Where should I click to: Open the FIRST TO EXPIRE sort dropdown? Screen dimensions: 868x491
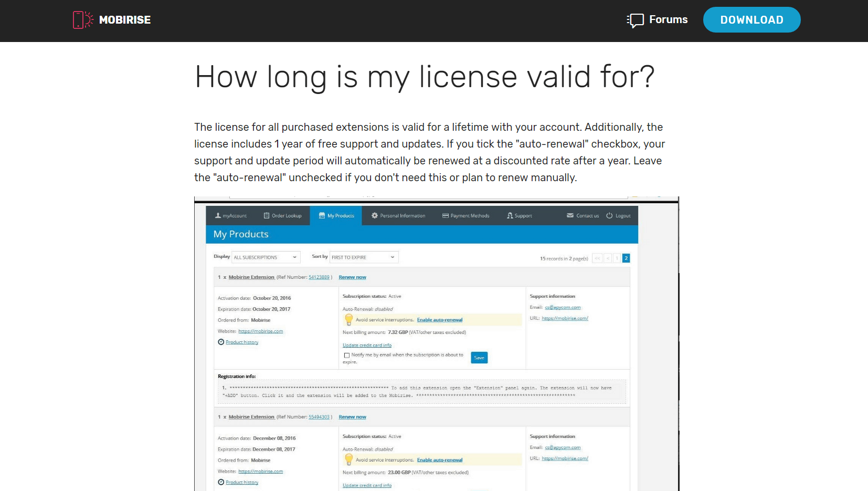(x=364, y=257)
